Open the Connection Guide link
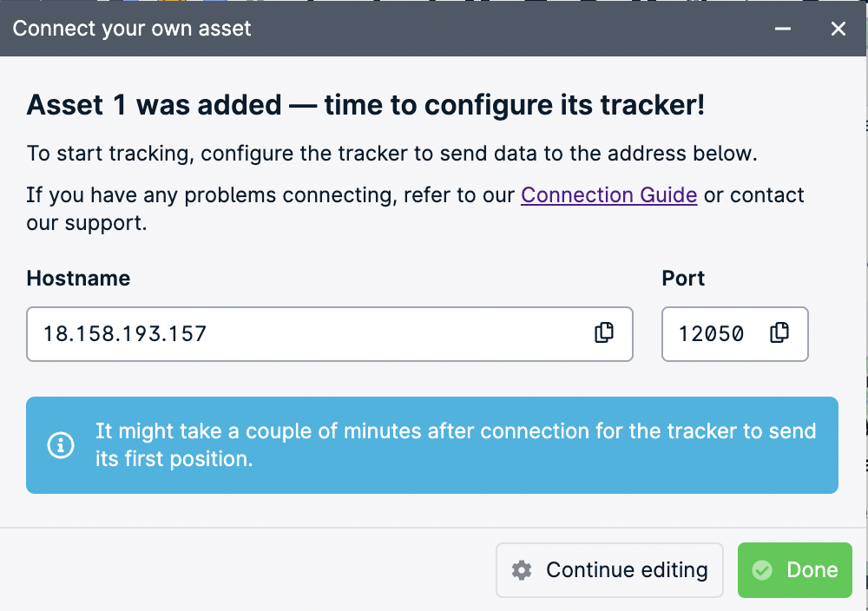This screenshot has width=868, height=611. click(609, 194)
